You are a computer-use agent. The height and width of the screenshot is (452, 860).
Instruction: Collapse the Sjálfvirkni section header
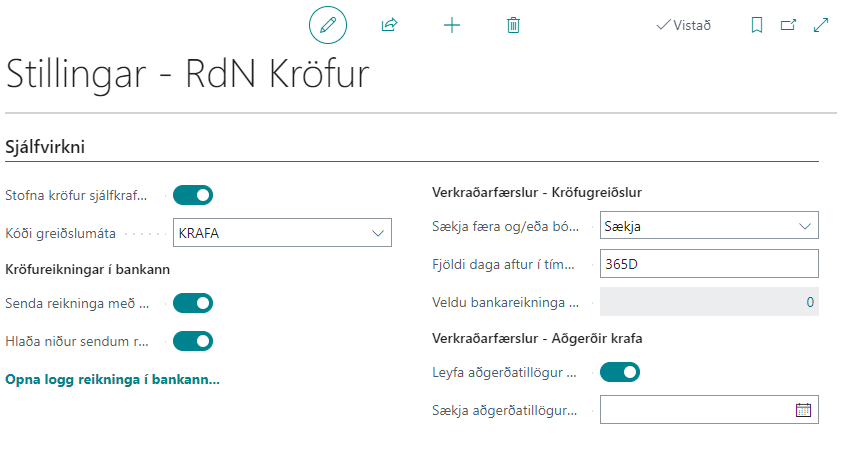45,147
